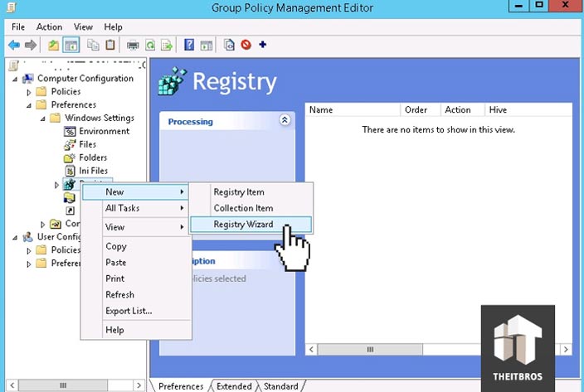Click the Forward arrow toolbar icon
This screenshot has width=584, height=392.
[x=31, y=46]
